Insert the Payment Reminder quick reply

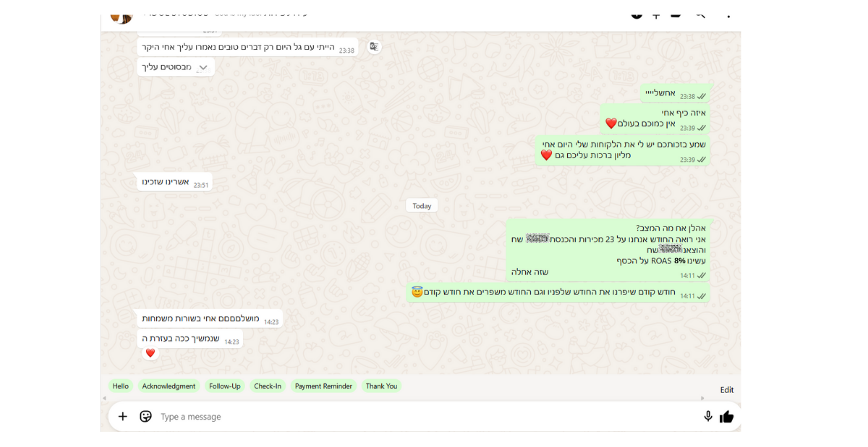click(x=323, y=386)
